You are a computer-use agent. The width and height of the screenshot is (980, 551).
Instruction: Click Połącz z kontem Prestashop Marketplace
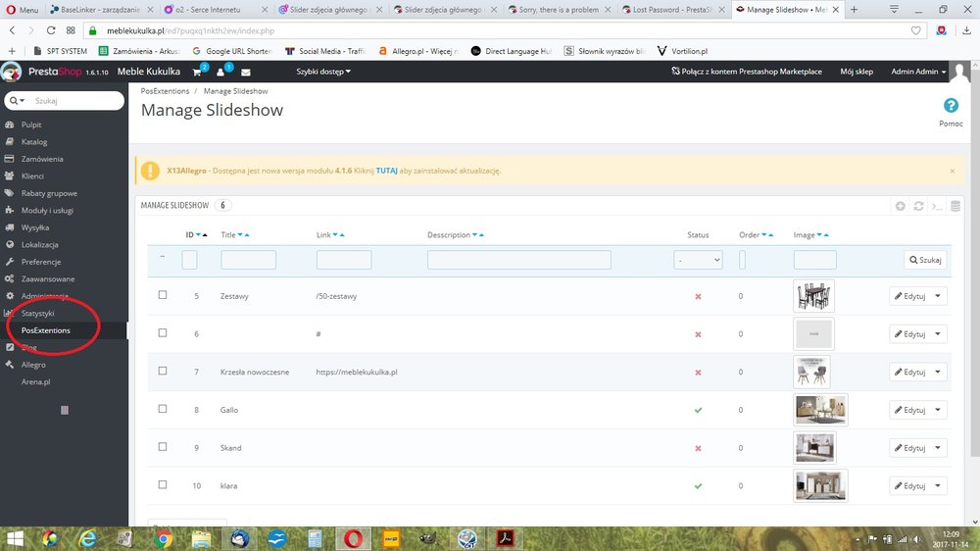click(x=747, y=72)
